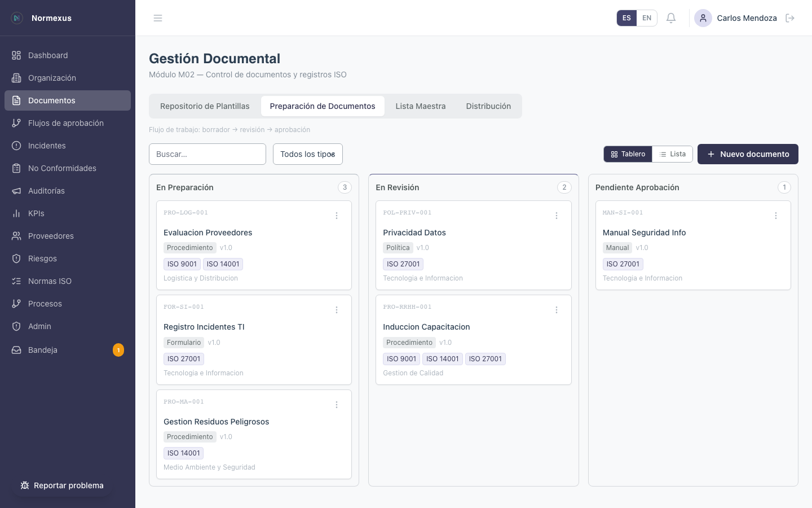Open the three-dot menu on Registro Incidentes TI
This screenshot has width=812, height=508.
pos(337,310)
